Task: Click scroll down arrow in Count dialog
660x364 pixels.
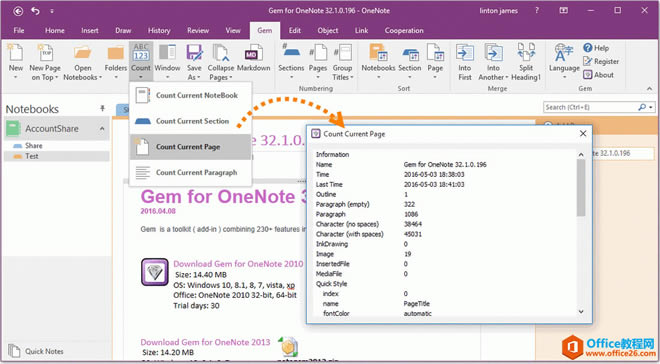Action: (x=581, y=312)
